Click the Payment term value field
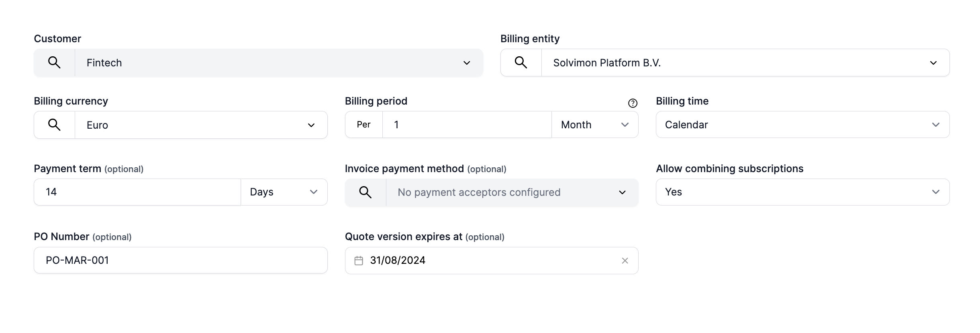 pyautogui.click(x=137, y=192)
